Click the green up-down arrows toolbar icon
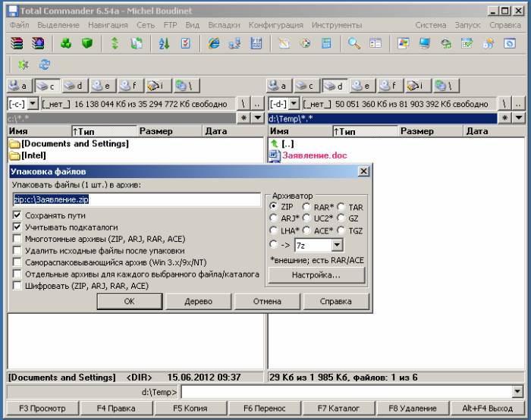Screen dimensions: 531x420 point(115,43)
